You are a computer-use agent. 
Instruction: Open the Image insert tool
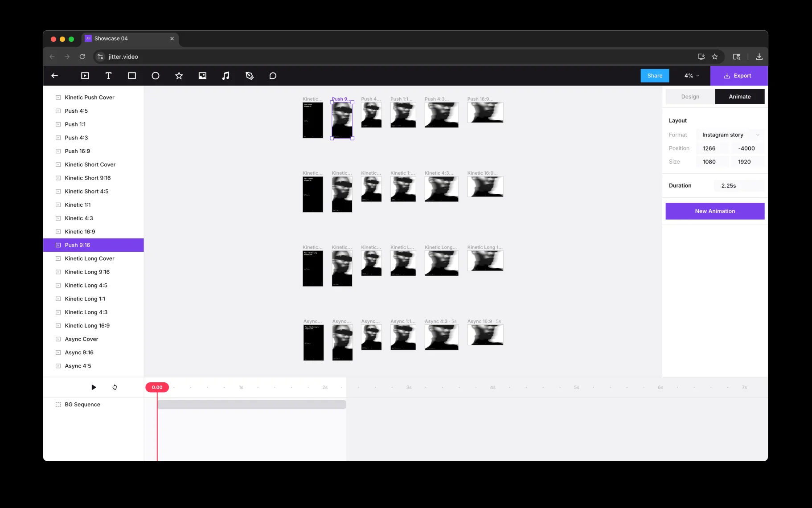point(202,76)
